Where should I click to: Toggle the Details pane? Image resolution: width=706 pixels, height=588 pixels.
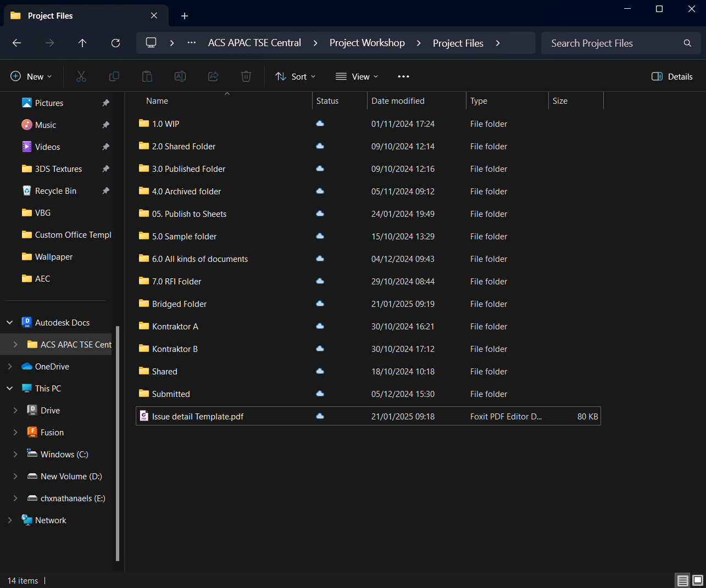point(671,76)
